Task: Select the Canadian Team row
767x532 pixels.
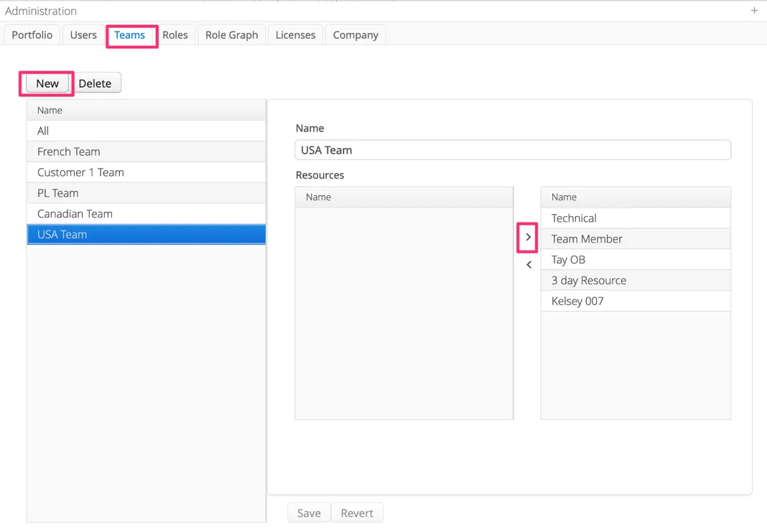Action: pyautogui.click(x=147, y=214)
